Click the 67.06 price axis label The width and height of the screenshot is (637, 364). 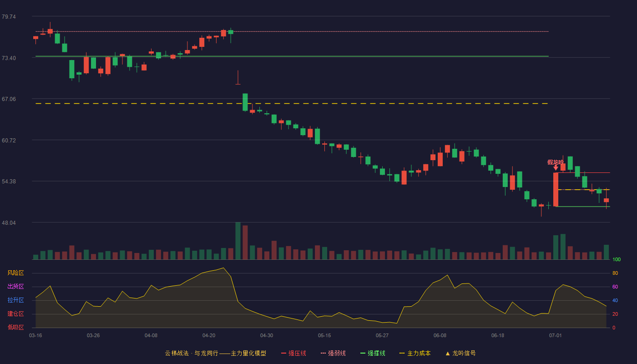9,99
